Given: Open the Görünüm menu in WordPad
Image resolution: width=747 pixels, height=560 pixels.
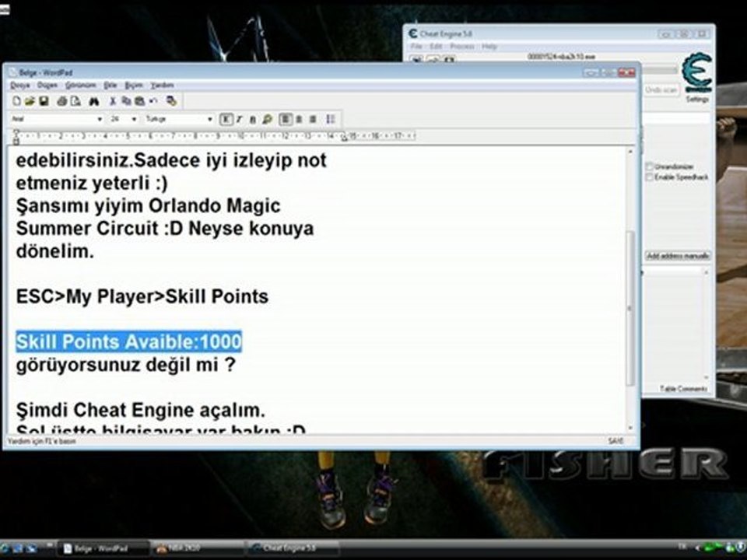Looking at the screenshot, I should click(x=80, y=86).
